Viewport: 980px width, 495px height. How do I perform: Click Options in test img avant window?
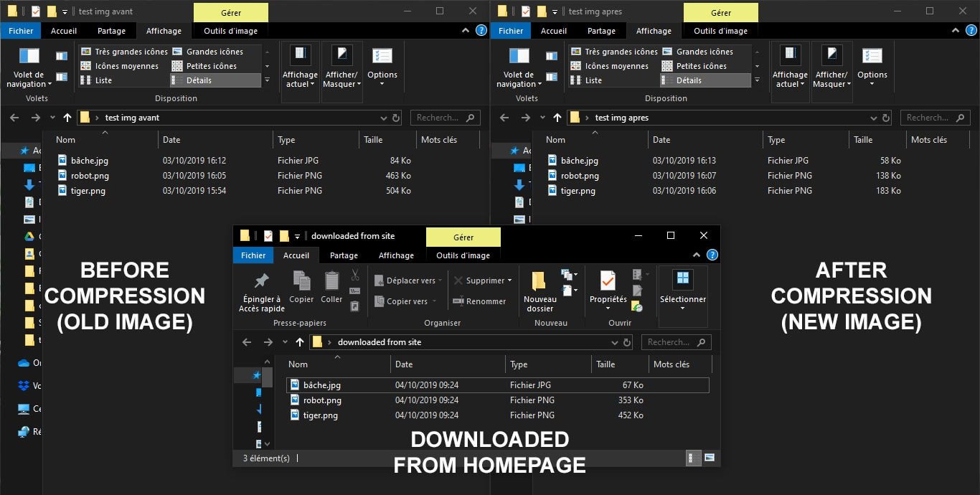pyautogui.click(x=382, y=66)
